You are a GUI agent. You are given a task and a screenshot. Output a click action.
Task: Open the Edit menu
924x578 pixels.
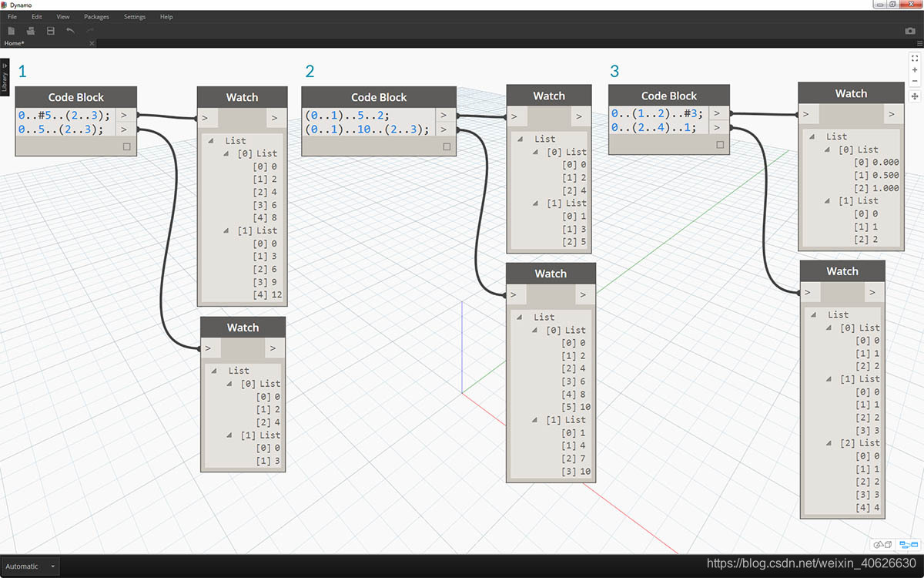tap(37, 16)
